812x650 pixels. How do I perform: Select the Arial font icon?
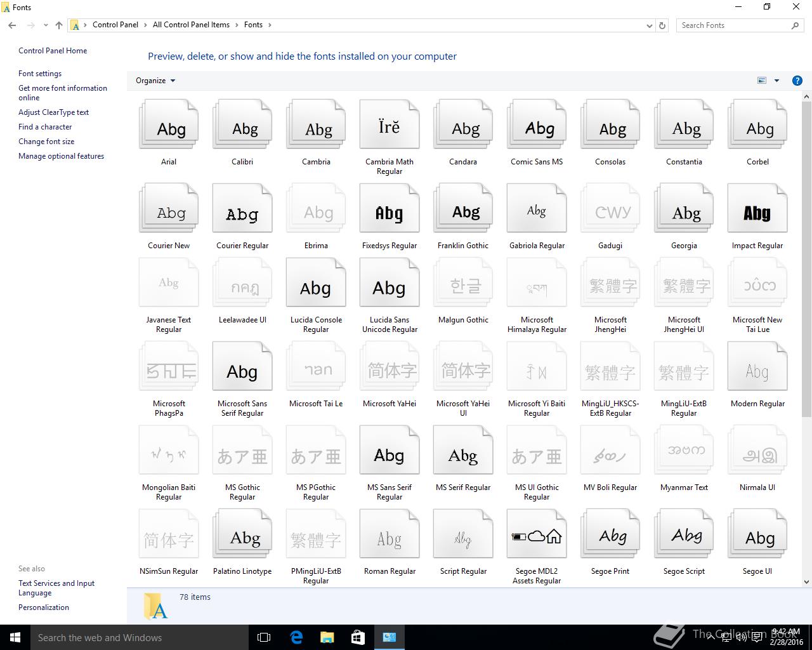[x=169, y=125]
